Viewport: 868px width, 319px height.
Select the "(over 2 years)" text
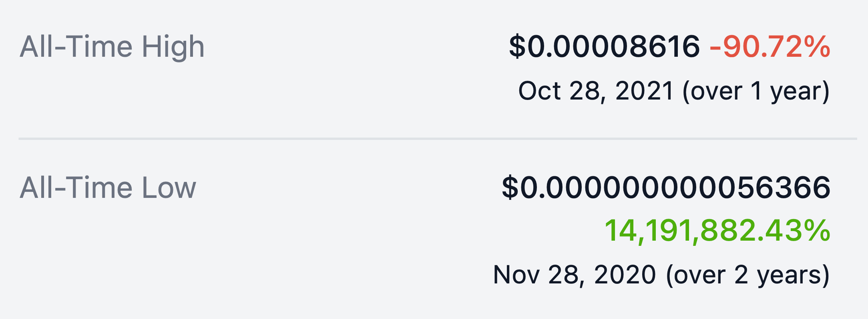[x=747, y=275]
